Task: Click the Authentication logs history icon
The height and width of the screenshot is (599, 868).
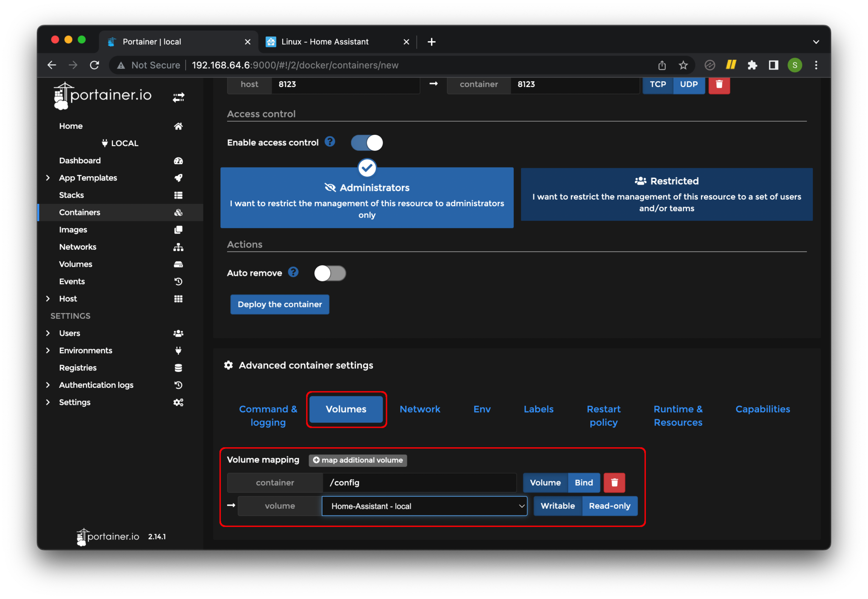Action: [178, 385]
